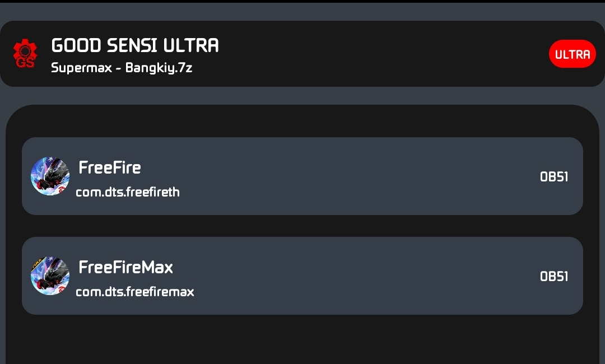The image size is (605, 364).
Task: Click the header card's empty middle area
Action: (381, 54)
